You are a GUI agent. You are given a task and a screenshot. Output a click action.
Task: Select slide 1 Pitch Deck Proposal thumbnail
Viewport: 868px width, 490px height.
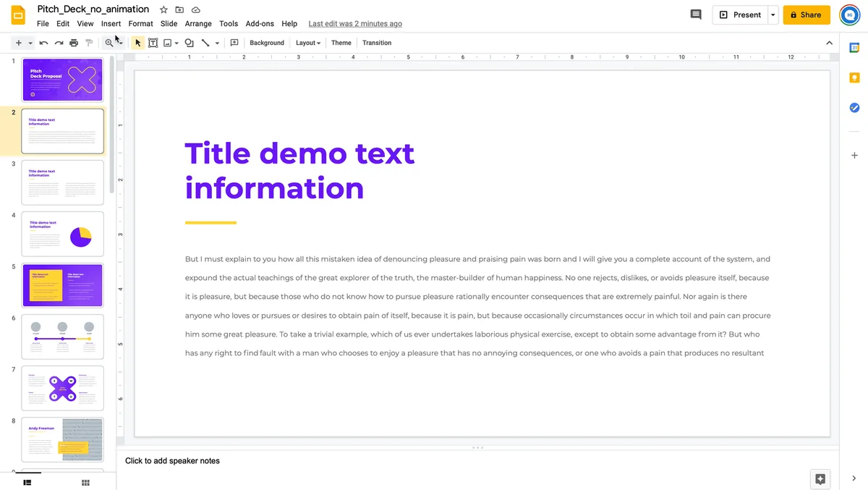pyautogui.click(x=62, y=80)
